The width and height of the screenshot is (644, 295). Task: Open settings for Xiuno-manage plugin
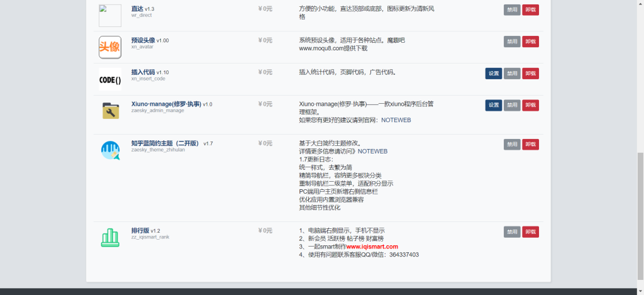[x=494, y=105]
